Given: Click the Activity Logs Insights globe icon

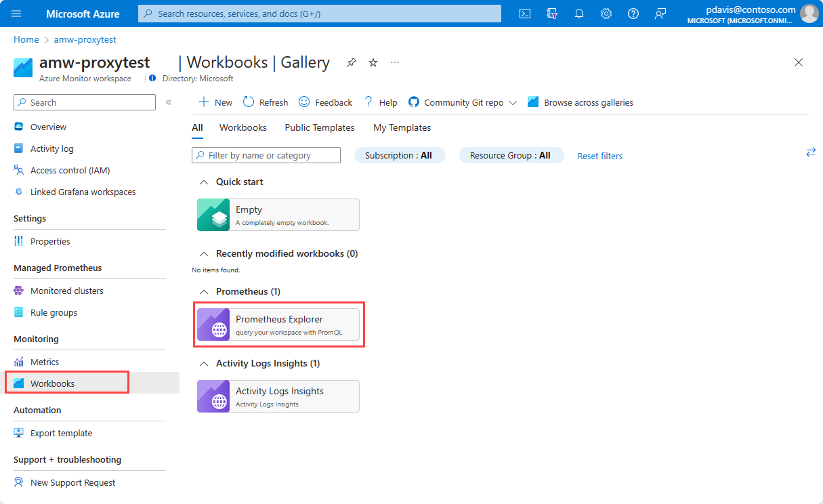Looking at the screenshot, I should click(x=219, y=402).
